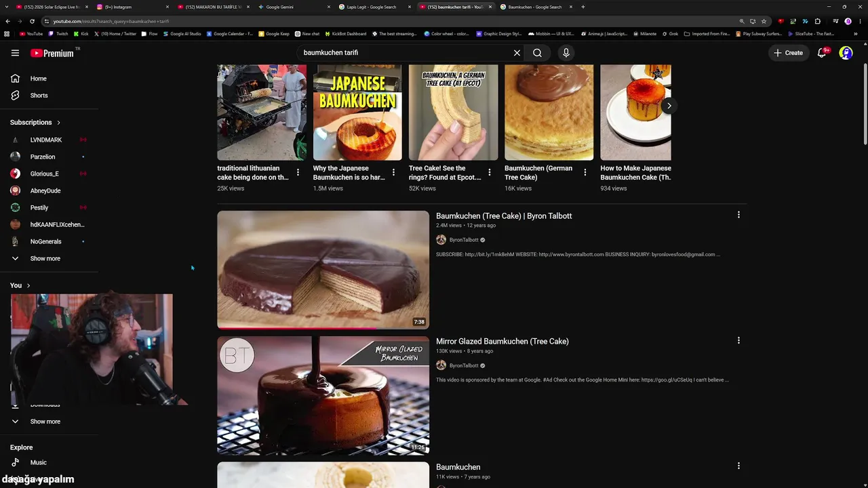Clear the search box with the X
This screenshot has width=868, height=488.
point(517,53)
